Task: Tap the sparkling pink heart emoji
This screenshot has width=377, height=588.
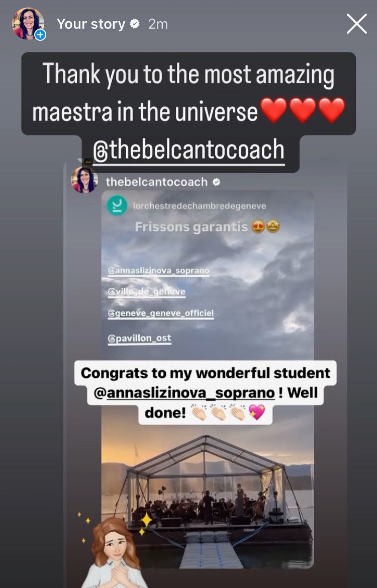Action: tap(257, 412)
